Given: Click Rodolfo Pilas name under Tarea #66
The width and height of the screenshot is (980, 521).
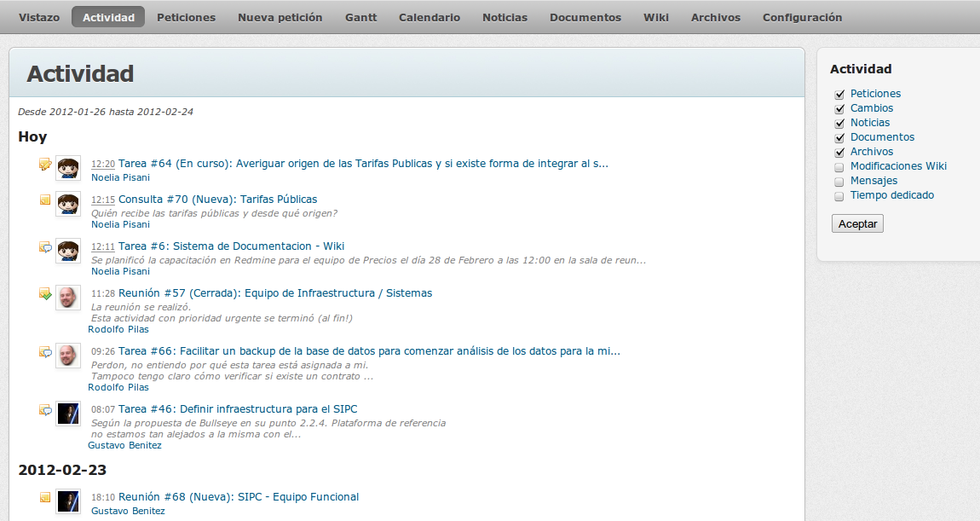Looking at the screenshot, I should coord(118,388).
